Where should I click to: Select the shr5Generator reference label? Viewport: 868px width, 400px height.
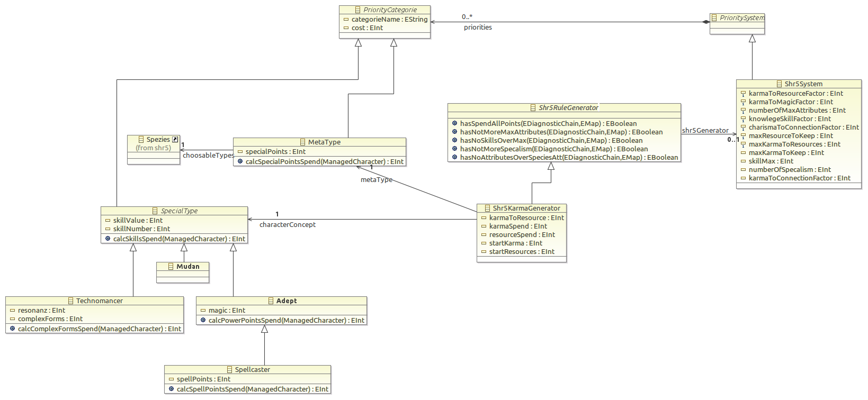705,131
